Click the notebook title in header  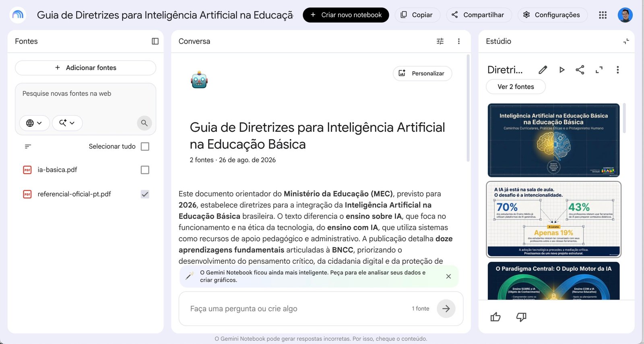tap(165, 15)
